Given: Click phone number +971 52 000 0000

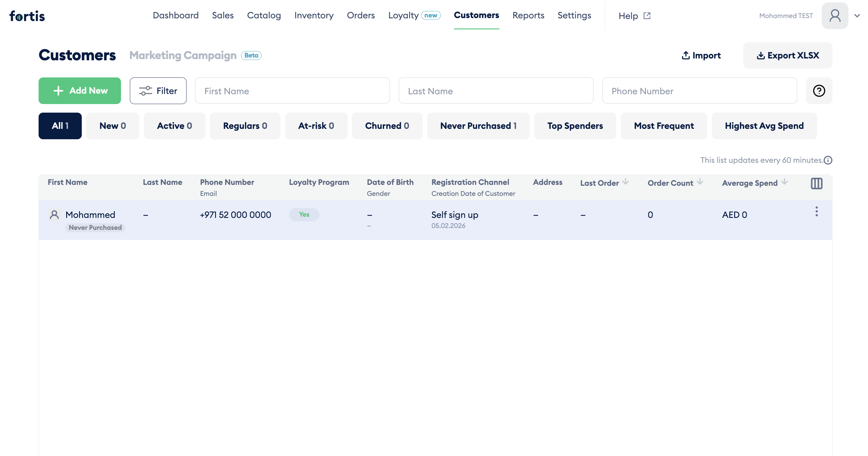Looking at the screenshot, I should [235, 215].
